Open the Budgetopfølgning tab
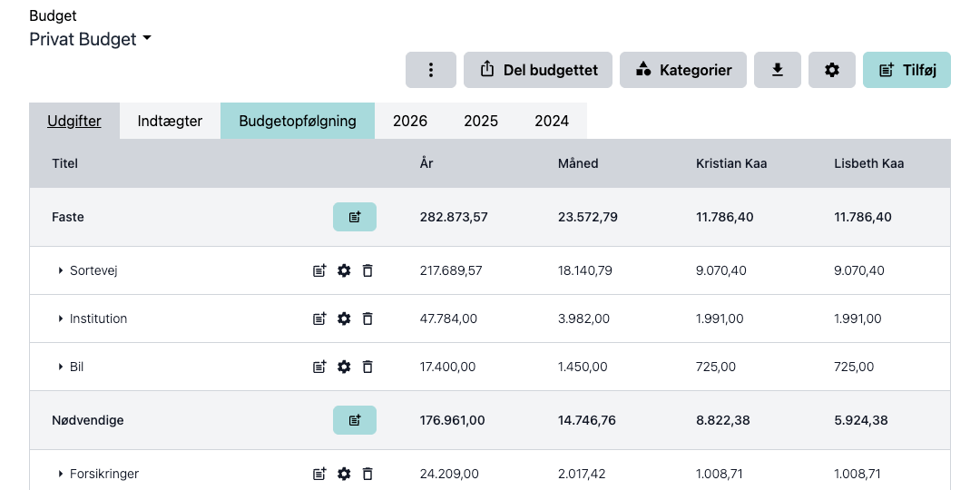 point(298,121)
